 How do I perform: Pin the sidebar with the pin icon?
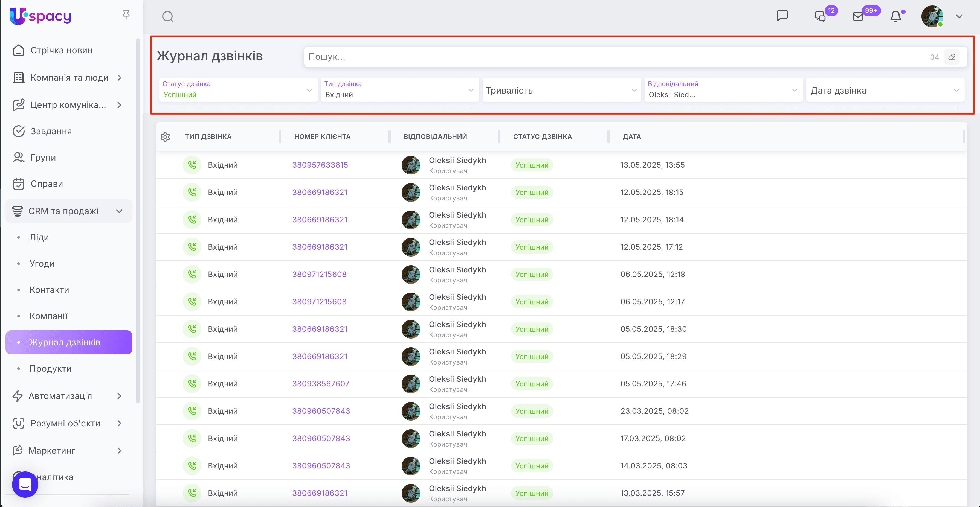(x=126, y=15)
